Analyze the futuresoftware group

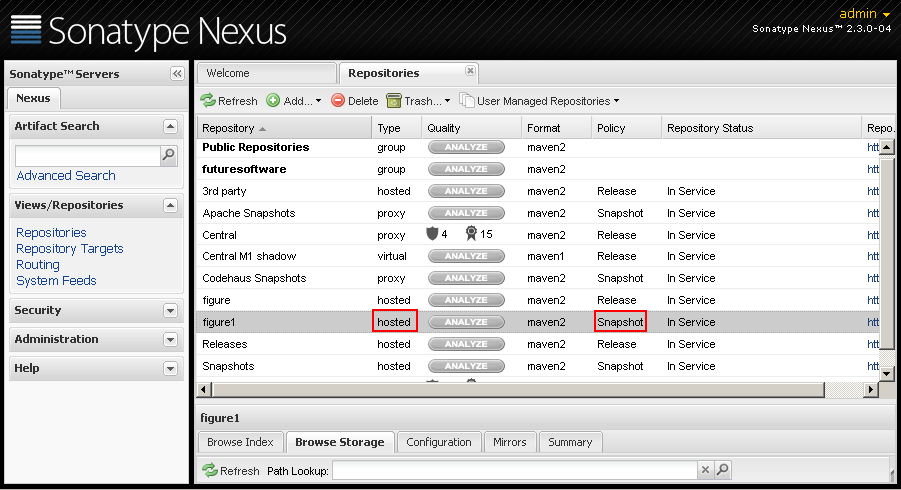(466, 169)
